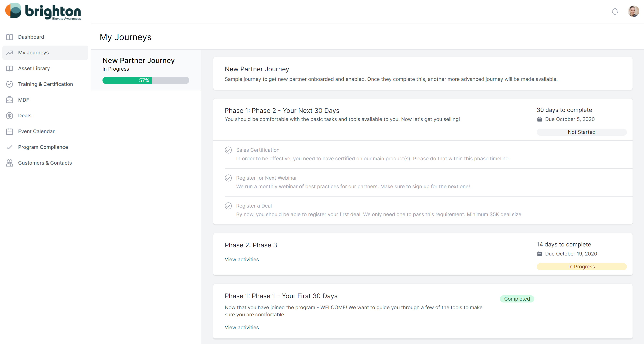
Task: Check off Register for Next Webinar
Action: click(228, 178)
